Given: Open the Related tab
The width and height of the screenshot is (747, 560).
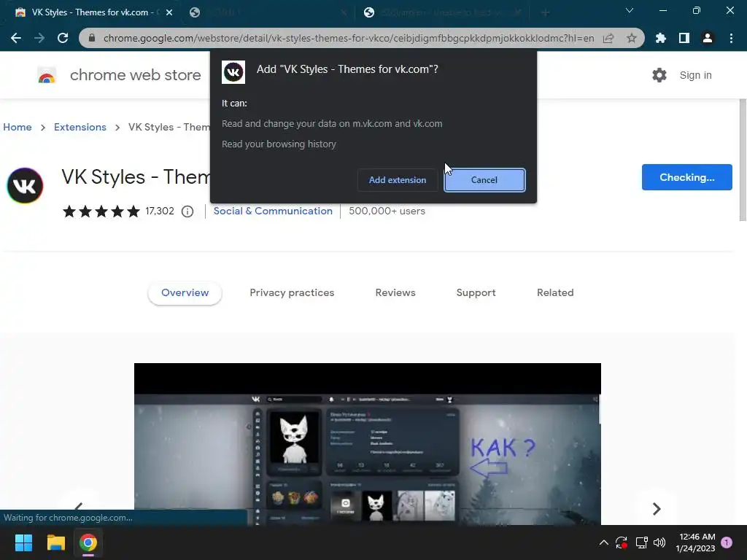Looking at the screenshot, I should pos(555,293).
